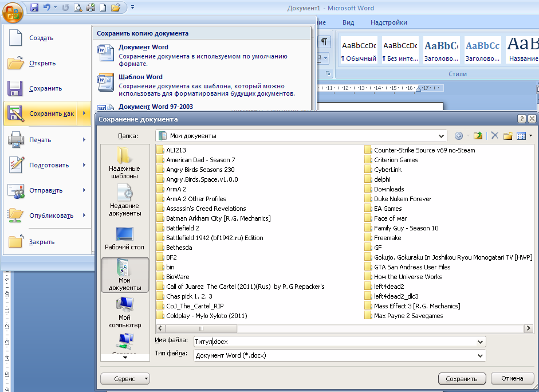The width and height of the screenshot is (539, 392).
Task: Select Trusted Templates place (Надежные шаблоны)
Action: click(x=124, y=163)
